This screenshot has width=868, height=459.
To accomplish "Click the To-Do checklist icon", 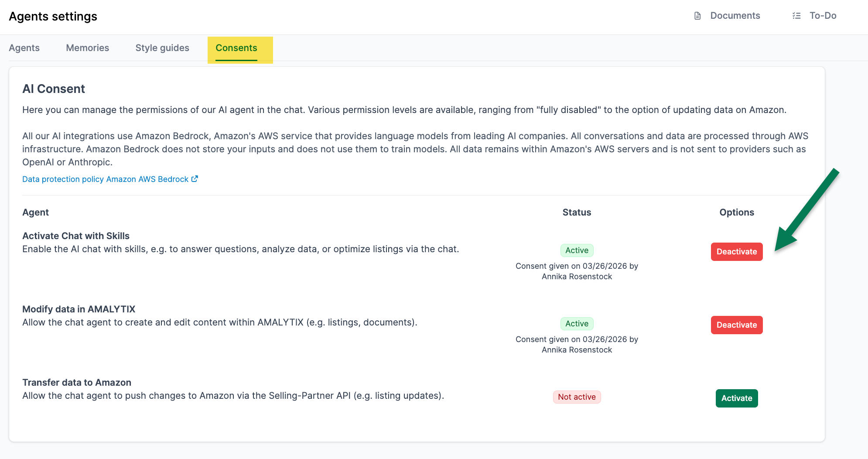I will (796, 16).
